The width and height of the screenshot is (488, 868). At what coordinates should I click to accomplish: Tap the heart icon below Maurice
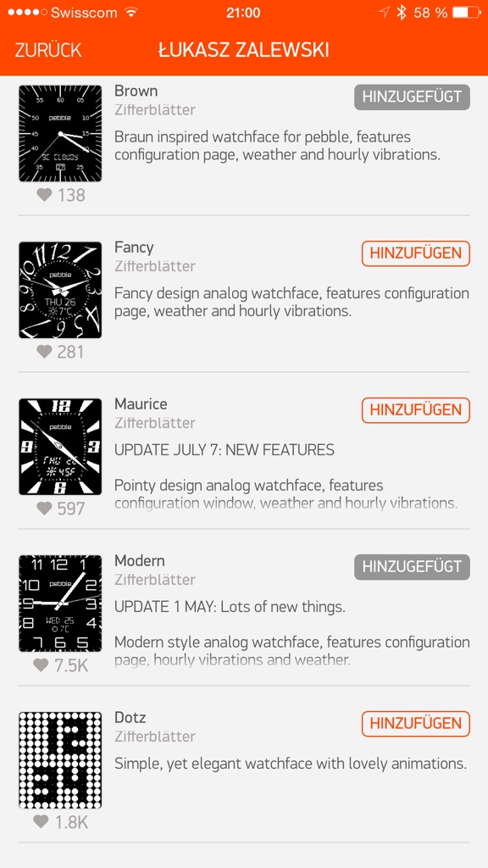44,508
